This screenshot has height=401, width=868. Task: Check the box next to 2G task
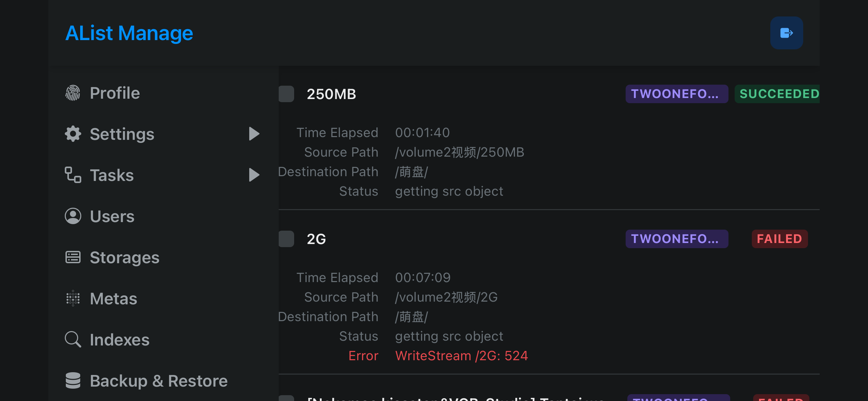[x=286, y=239]
